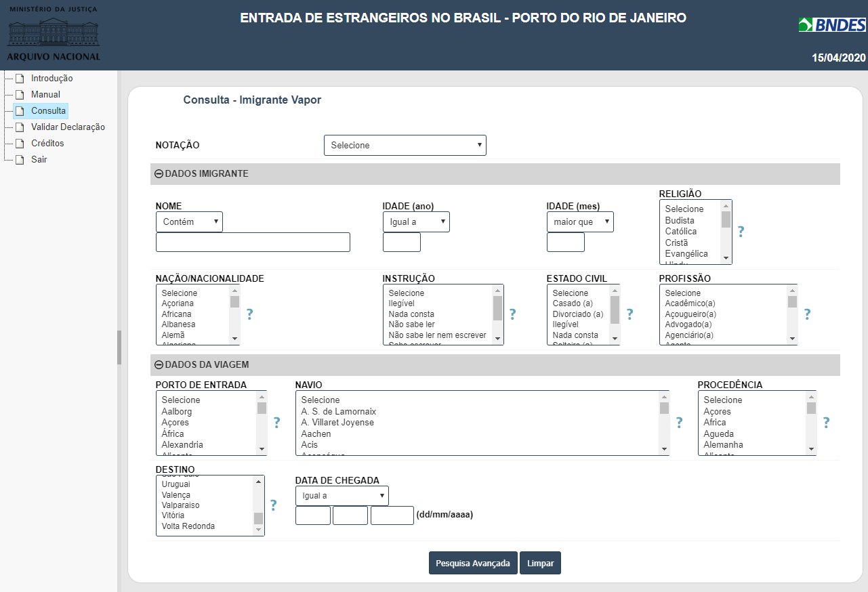Click the month field of Data de Chegada
This screenshot has height=592, width=868.
tap(350, 515)
